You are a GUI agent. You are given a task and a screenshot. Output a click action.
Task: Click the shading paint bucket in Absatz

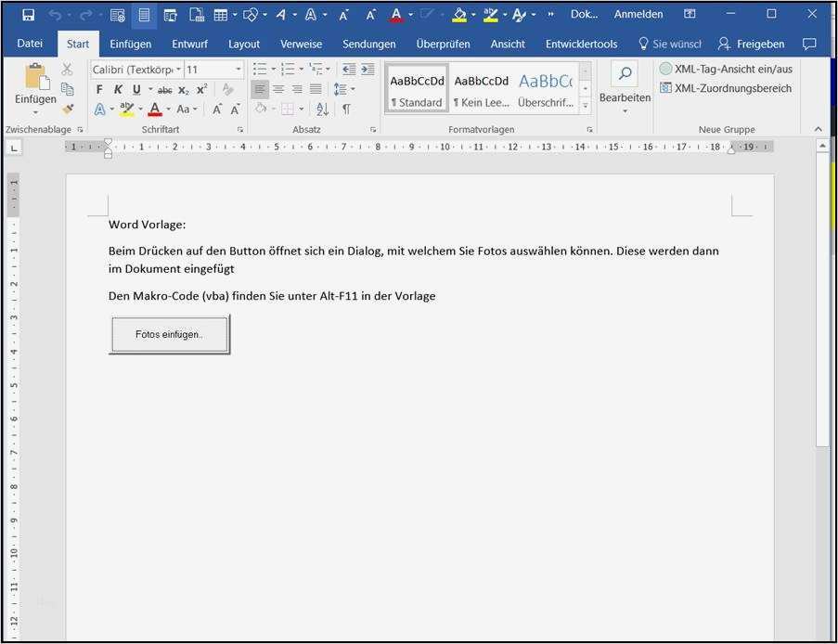(x=261, y=109)
